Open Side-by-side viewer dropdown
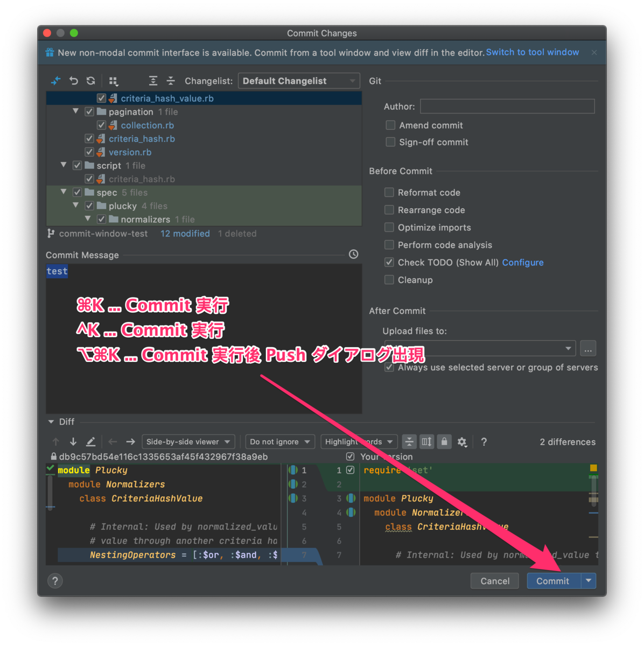The image size is (644, 646). tap(188, 441)
